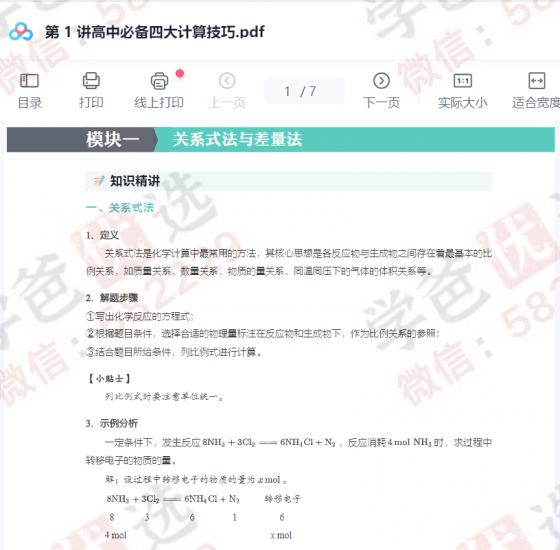Image resolution: width=560 pixels, height=550 pixels.
Task: Click the 解：设过程中转移电子 solution line
Action: tap(196, 480)
